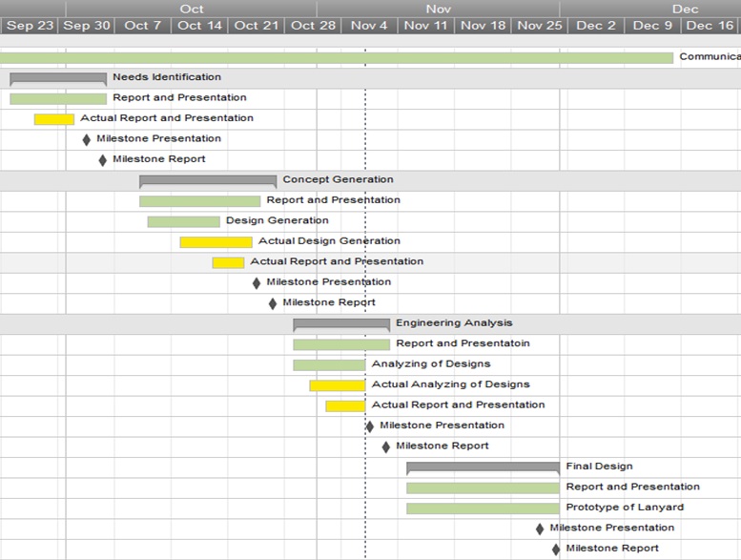Select Concept Generation milestone presentation diamond
Screen dimensions: 741x560
[x=257, y=282]
